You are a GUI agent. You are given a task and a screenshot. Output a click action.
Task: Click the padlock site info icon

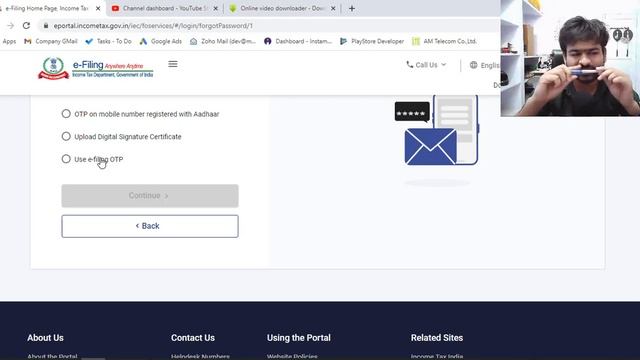point(46,26)
